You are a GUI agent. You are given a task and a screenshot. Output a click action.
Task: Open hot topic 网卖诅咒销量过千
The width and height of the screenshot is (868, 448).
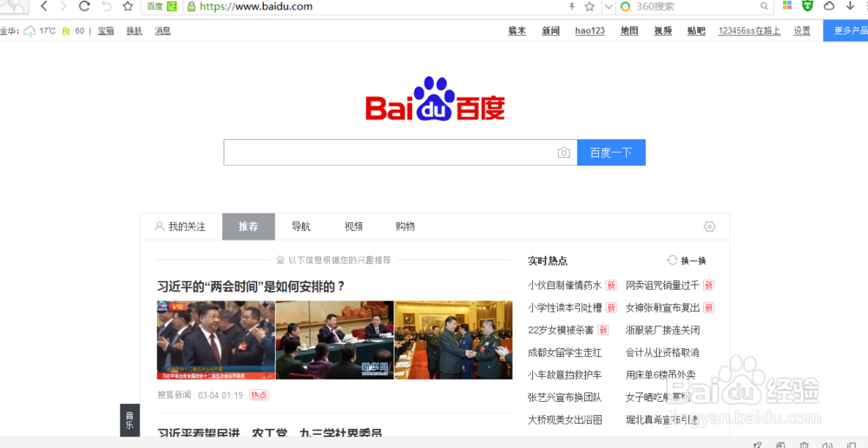click(662, 285)
